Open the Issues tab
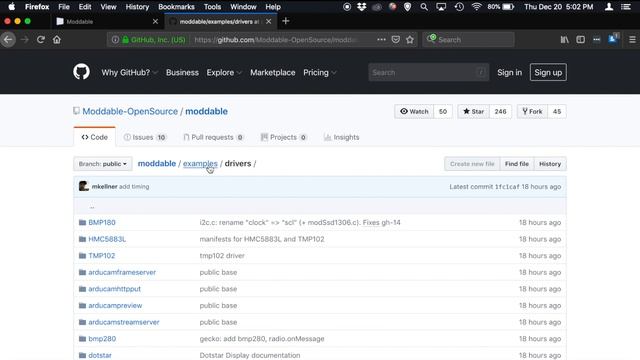Image resolution: width=640 pixels, height=360 pixels. point(145,137)
